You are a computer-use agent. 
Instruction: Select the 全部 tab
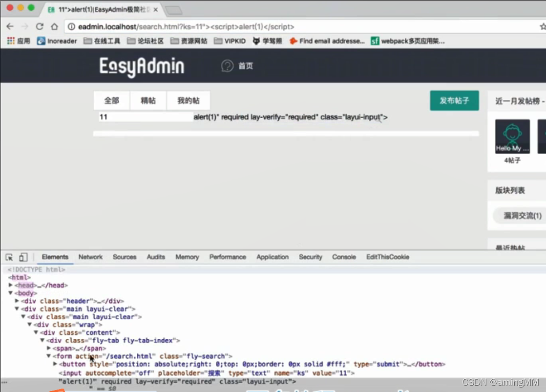(x=112, y=101)
